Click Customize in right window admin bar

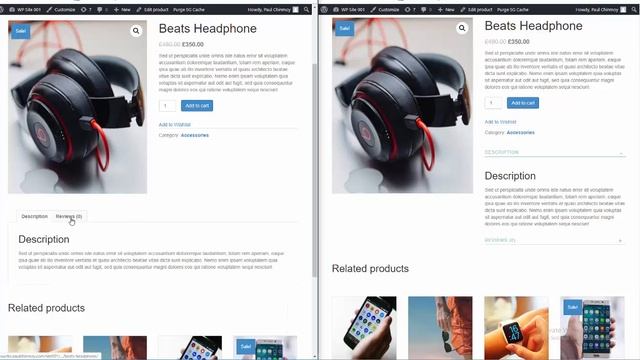pyautogui.click(x=384, y=9)
